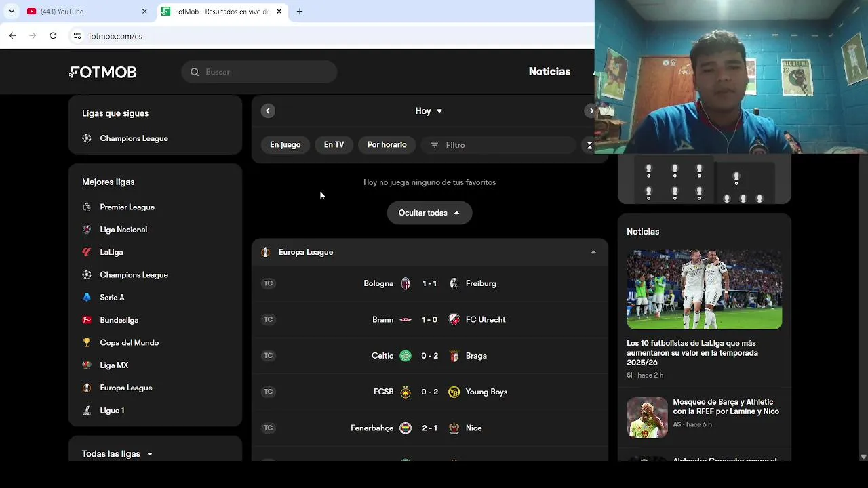Click the Serie A logo icon
This screenshot has height=488, width=868.
[x=87, y=298]
